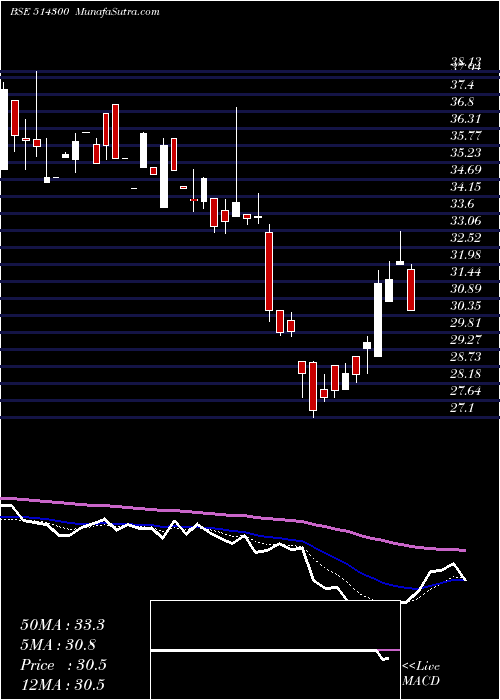Image resolution: width=500 pixels, height=700 pixels.
Task: Click the BSE 514300 chart title
Action: pyautogui.click(x=39, y=12)
